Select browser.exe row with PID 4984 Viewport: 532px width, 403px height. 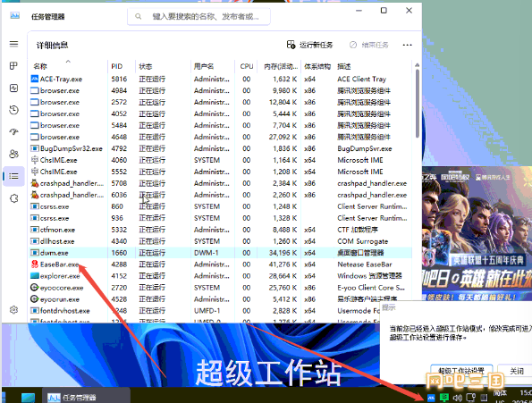221,90
